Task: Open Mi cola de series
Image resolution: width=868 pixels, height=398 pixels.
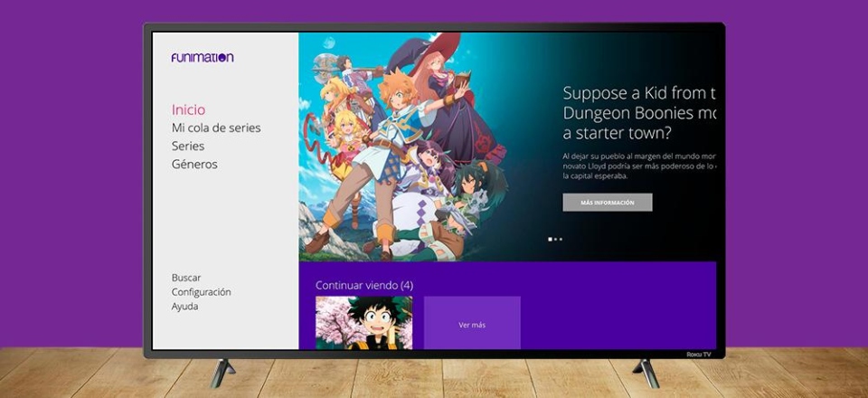Action: pos(216,128)
